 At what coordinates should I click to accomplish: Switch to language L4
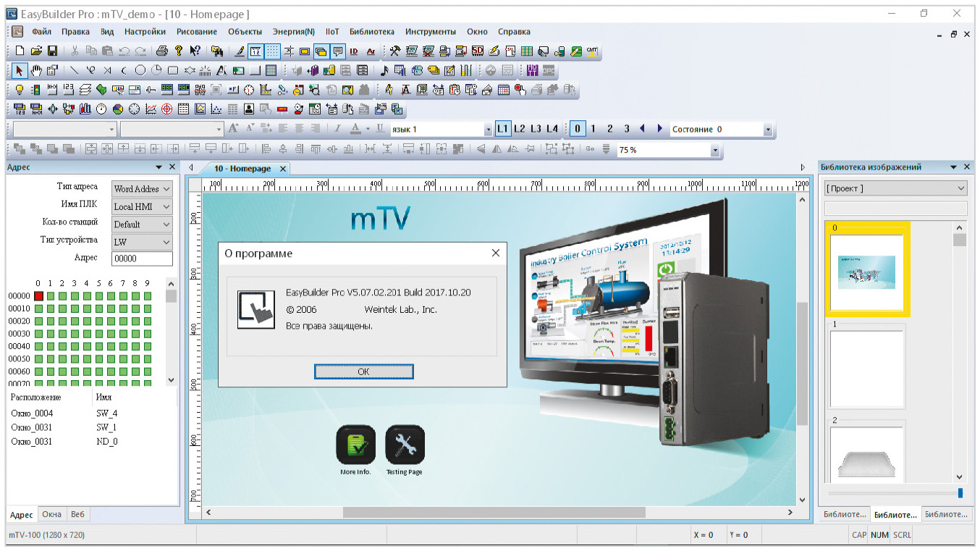[552, 129]
